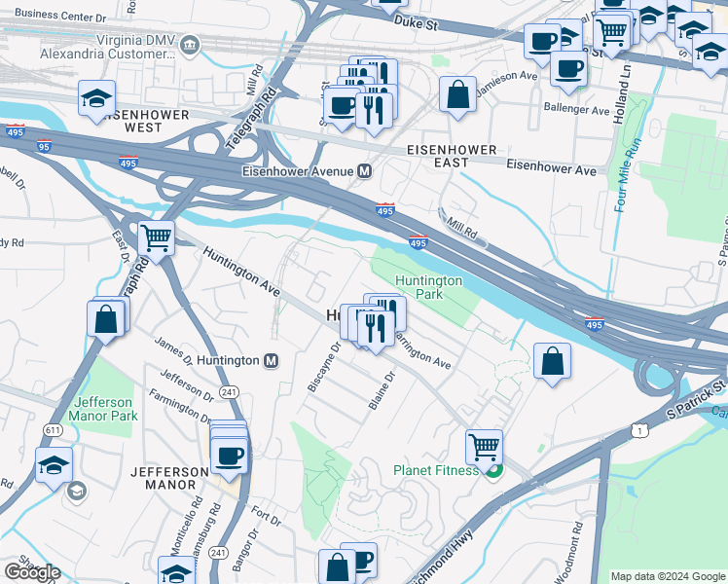This screenshot has height=584, width=728.
Task: Select the restaurant marker north of Eisenhower Avenue station
Action: pyautogui.click(x=374, y=114)
